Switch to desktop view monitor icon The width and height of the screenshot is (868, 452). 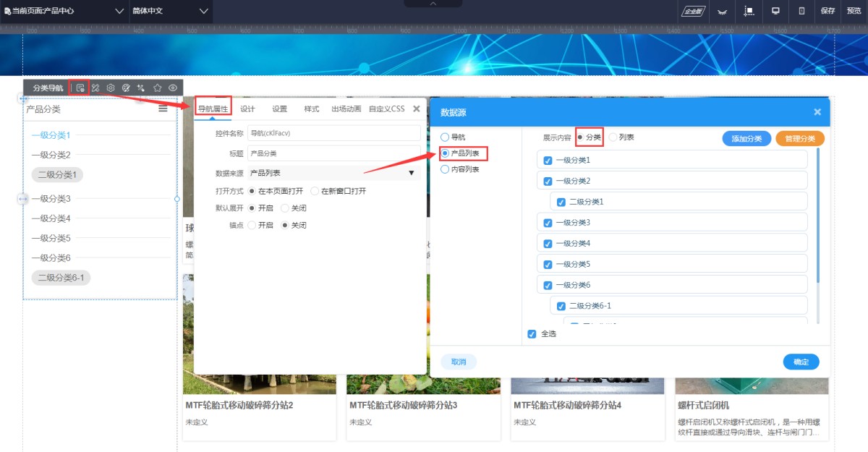click(775, 11)
